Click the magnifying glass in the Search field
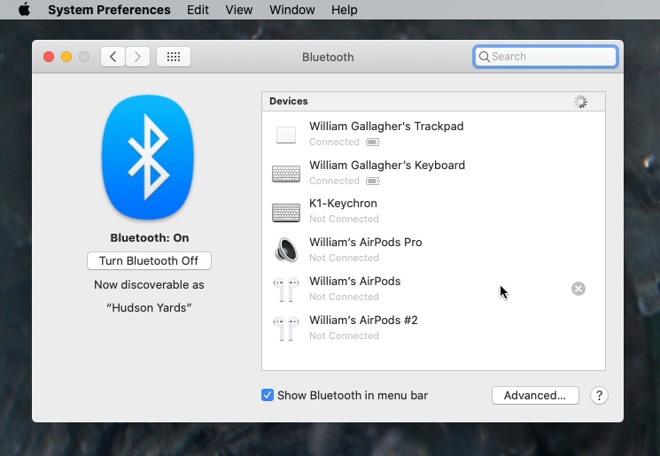This screenshot has width=660, height=456. click(x=484, y=56)
